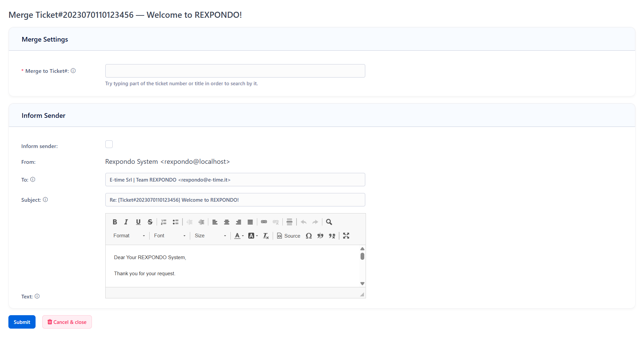This screenshot has width=644, height=337.
Task: Remove the hyperlink with Unlink
Action: pyautogui.click(x=276, y=222)
